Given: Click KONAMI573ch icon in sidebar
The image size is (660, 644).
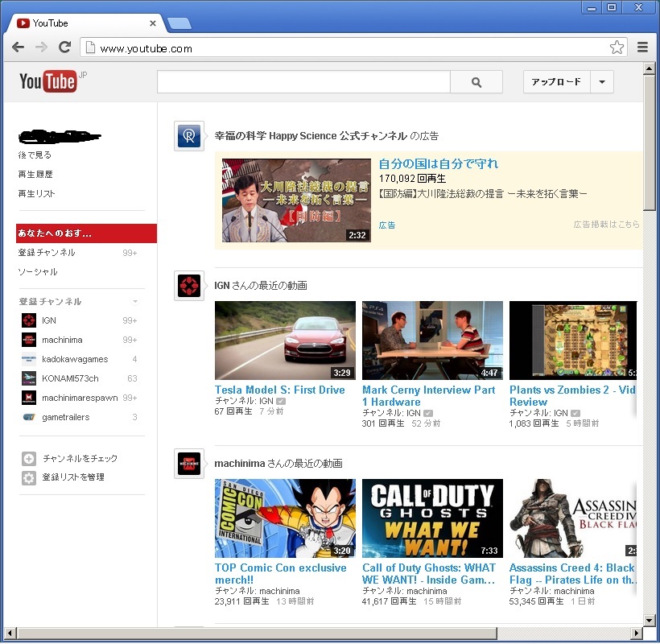Looking at the screenshot, I should tap(29, 378).
